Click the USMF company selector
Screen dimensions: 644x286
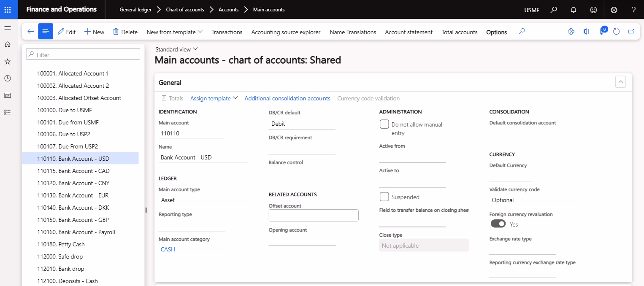531,10
